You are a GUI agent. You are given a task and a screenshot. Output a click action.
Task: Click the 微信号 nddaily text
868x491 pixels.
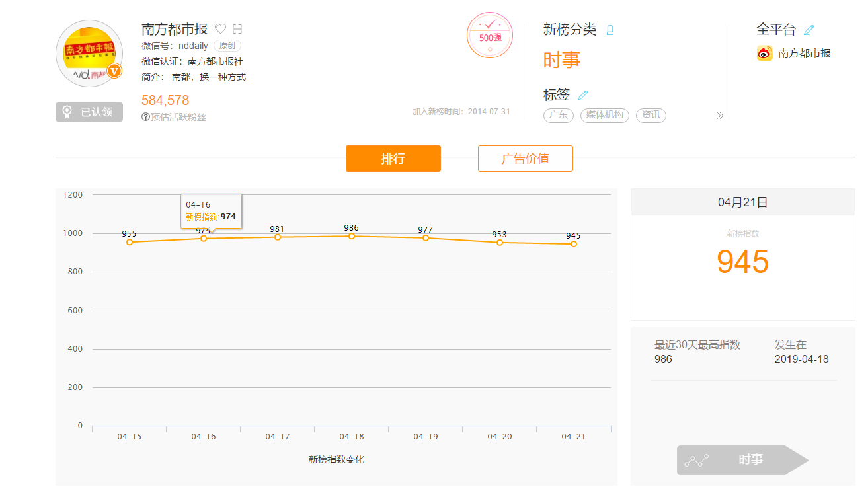click(x=175, y=46)
